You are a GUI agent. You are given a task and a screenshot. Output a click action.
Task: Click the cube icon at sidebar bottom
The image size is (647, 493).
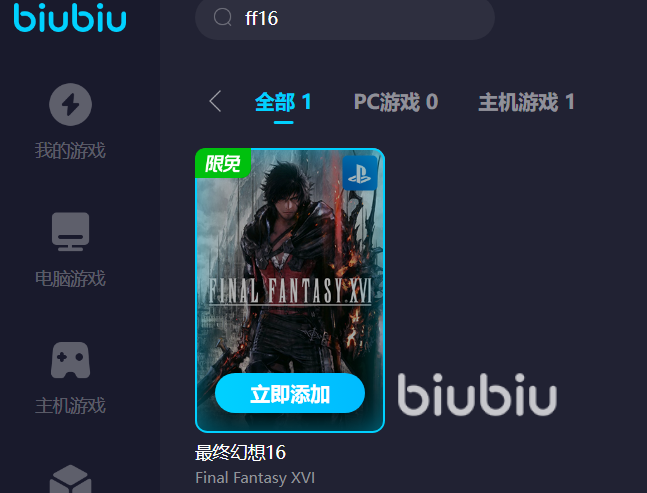(71, 479)
